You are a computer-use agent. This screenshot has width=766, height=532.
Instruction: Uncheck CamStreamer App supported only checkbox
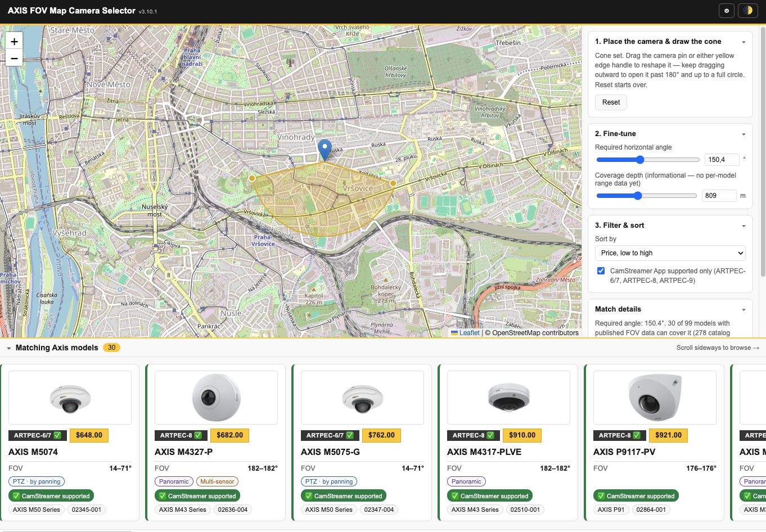(x=601, y=271)
